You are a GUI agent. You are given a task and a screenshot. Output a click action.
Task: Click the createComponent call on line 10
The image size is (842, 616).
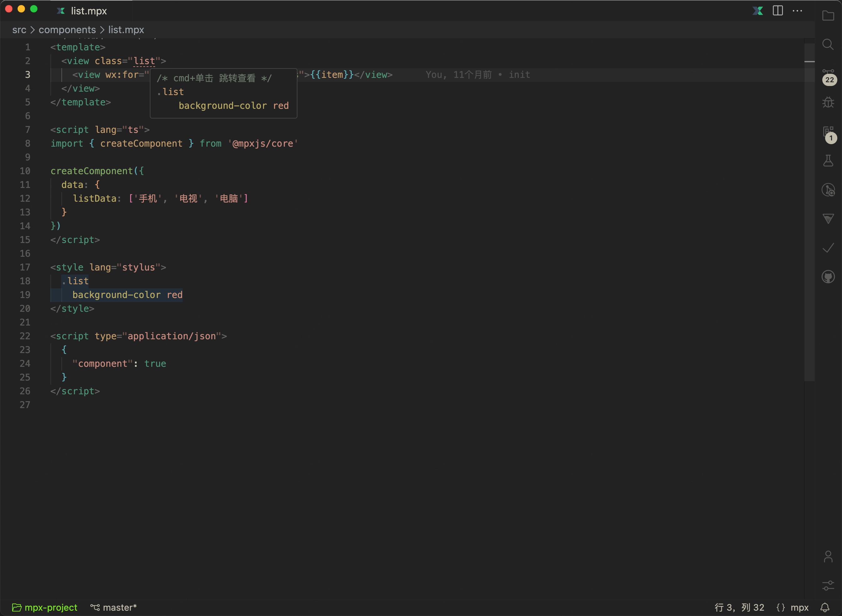92,171
